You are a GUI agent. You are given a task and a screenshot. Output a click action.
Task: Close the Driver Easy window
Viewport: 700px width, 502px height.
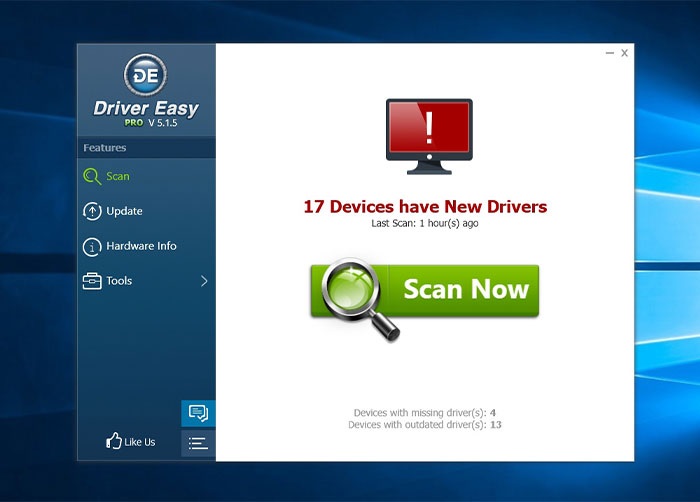pos(625,53)
